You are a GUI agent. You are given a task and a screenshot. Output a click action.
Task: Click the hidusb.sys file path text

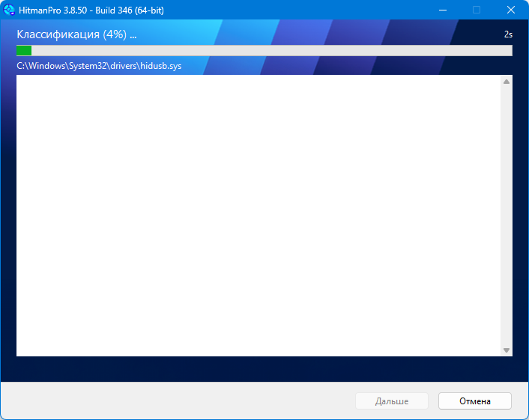point(99,66)
